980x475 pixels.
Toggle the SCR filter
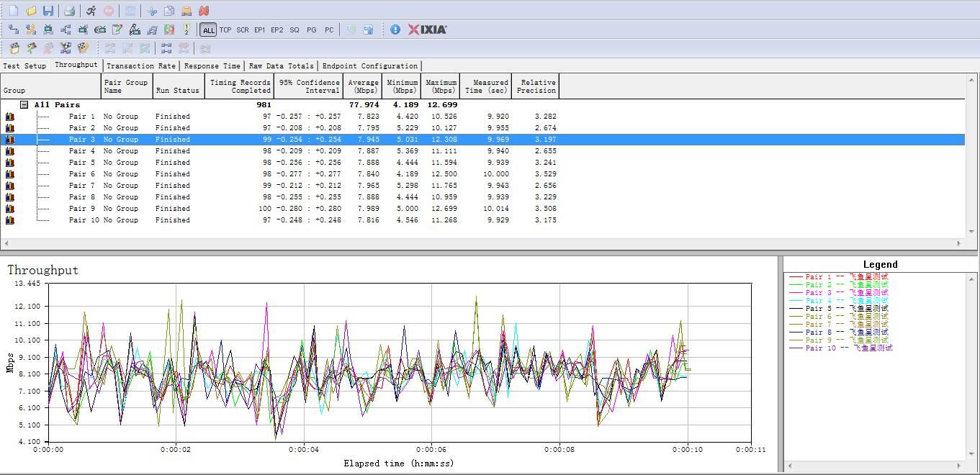[x=243, y=30]
